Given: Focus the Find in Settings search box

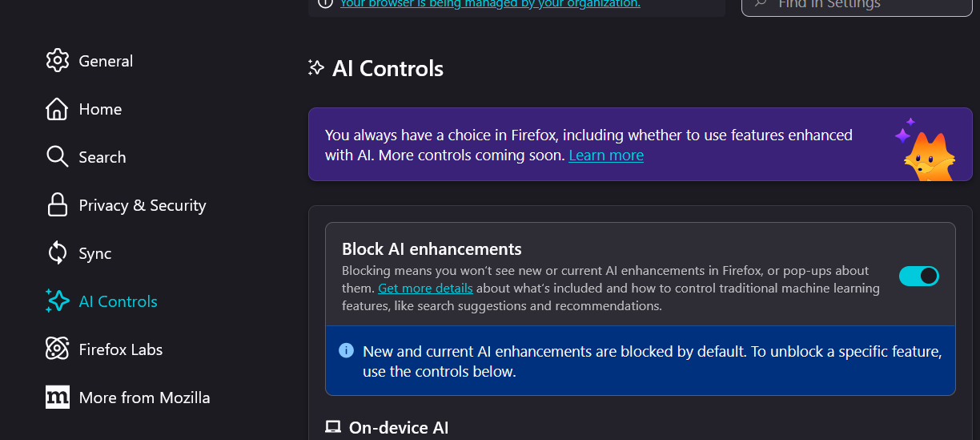Looking at the screenshot, I should (857, 5).
